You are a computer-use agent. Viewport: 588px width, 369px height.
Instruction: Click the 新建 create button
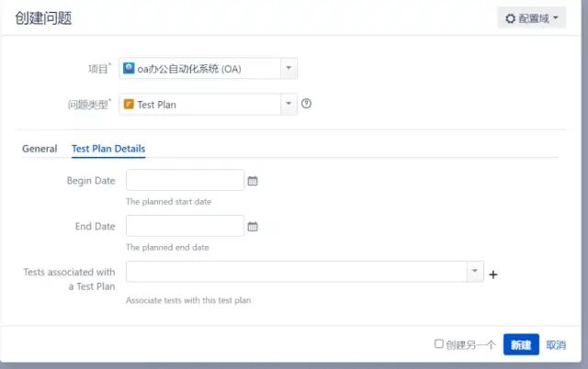point(521,344)
